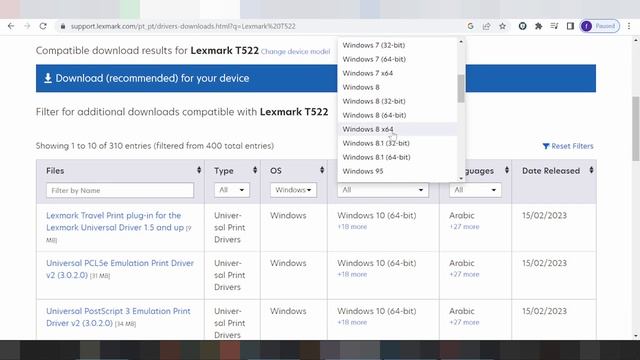The image size is (640, 360).
Task: Expand +18 more in PostScript 3 row
Action: [352, 322]
